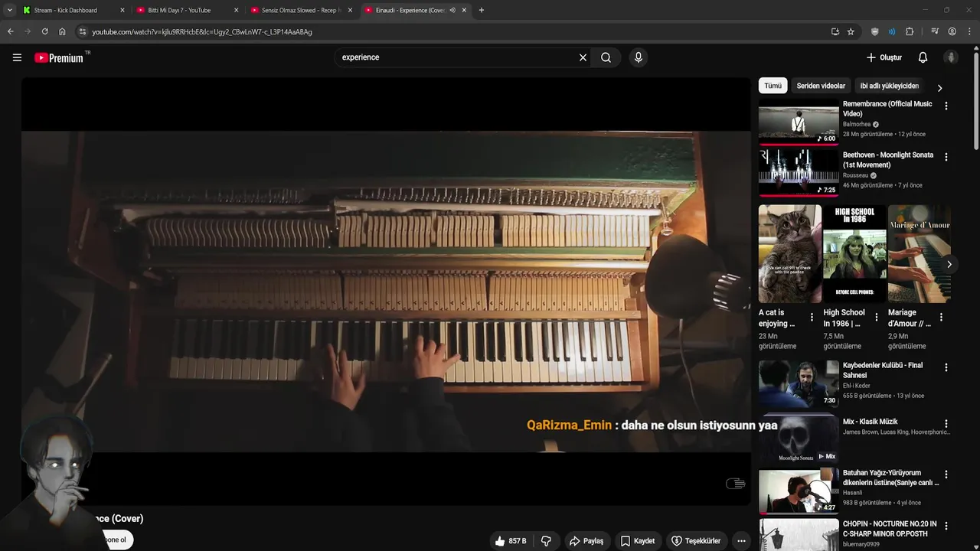The image size is (980, 551).
Task: Open options for Chopin Nocturne video
Action: [946, 527]
